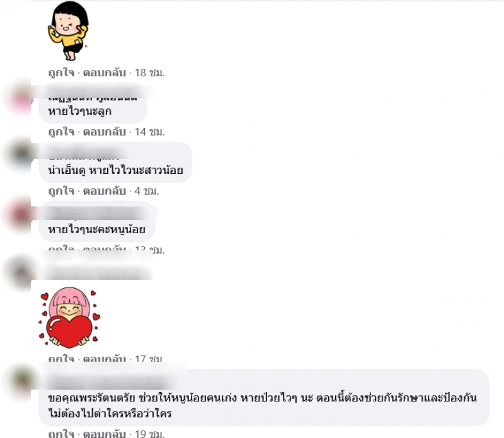
Task: Reply to the comment posted 18 ชม.
Action: 104,72
